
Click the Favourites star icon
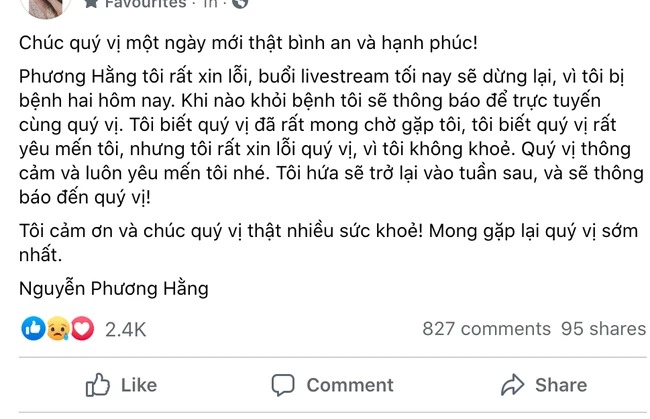91,4
